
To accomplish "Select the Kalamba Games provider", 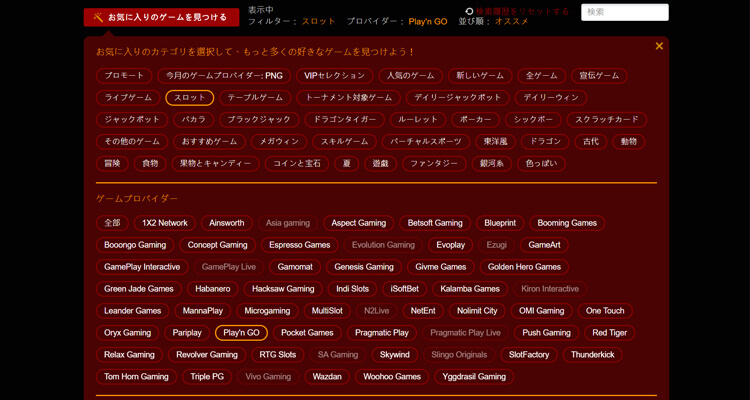I will [470, 289].
